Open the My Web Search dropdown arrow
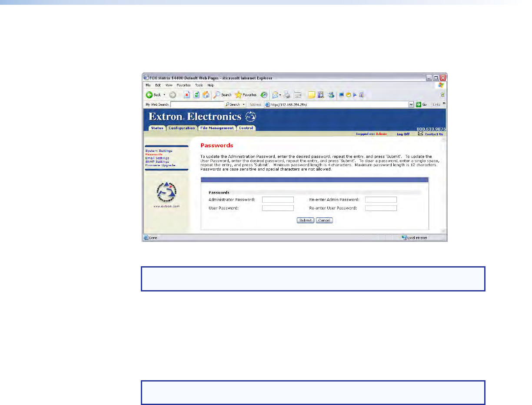This screenshot has width=532, height=405. coord(244,104)
